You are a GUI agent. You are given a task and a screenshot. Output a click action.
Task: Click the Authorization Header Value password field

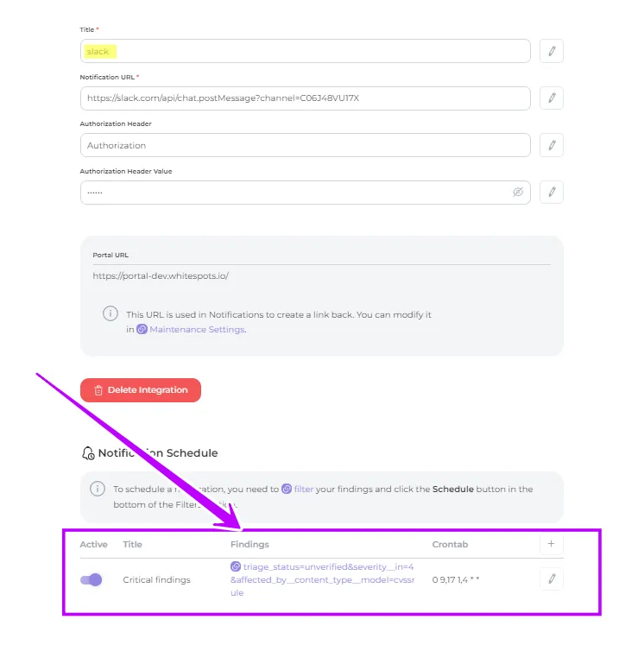point(294,192)
